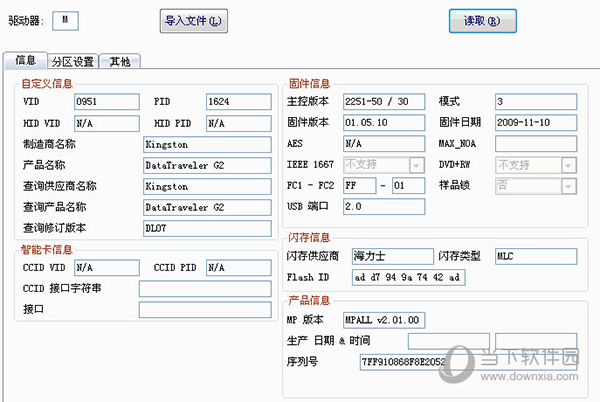
Task: Switch to the 信息 tab
Action: click(25, 62)
